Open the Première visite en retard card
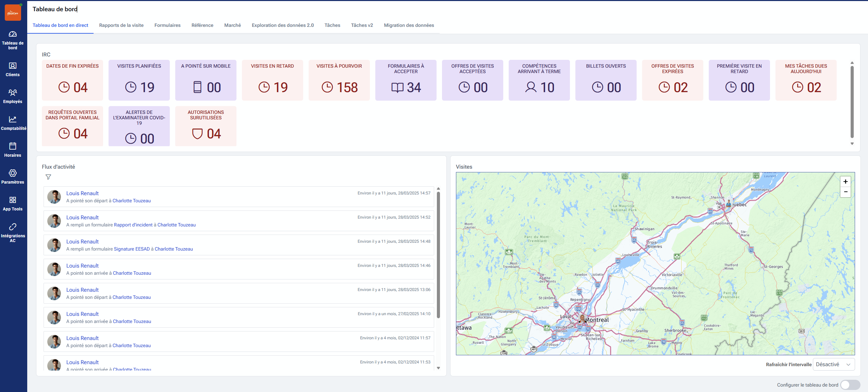Image resolution: width=868 pixels, height=392 pixels. click(x=739, y=80)
